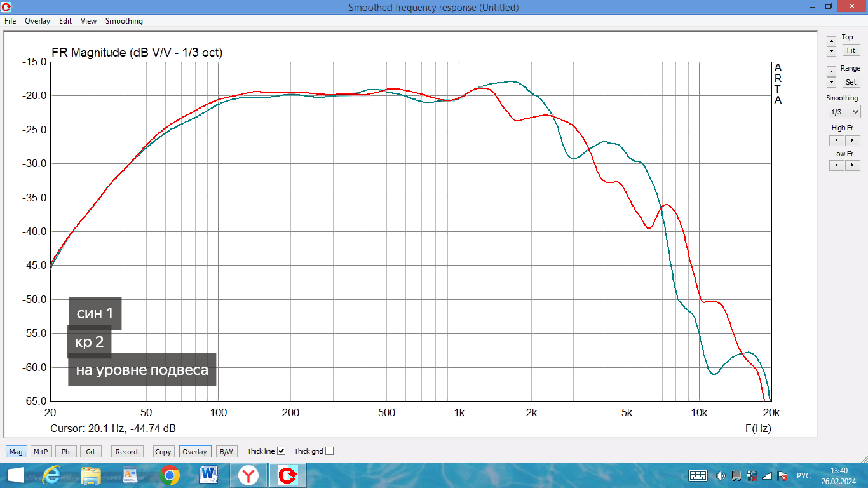Open the notepad document app in the taskbar
This screenshot has width=868, height=488.
(130, 475)
